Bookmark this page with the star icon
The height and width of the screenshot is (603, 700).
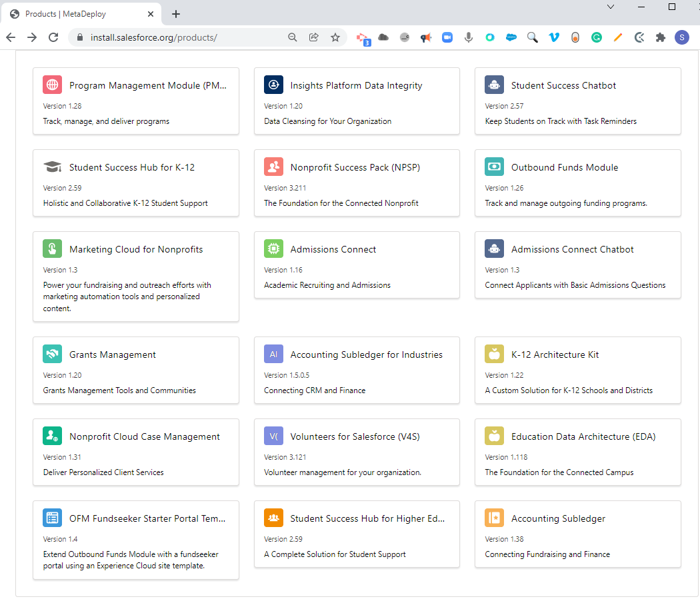tap(335, 37)
